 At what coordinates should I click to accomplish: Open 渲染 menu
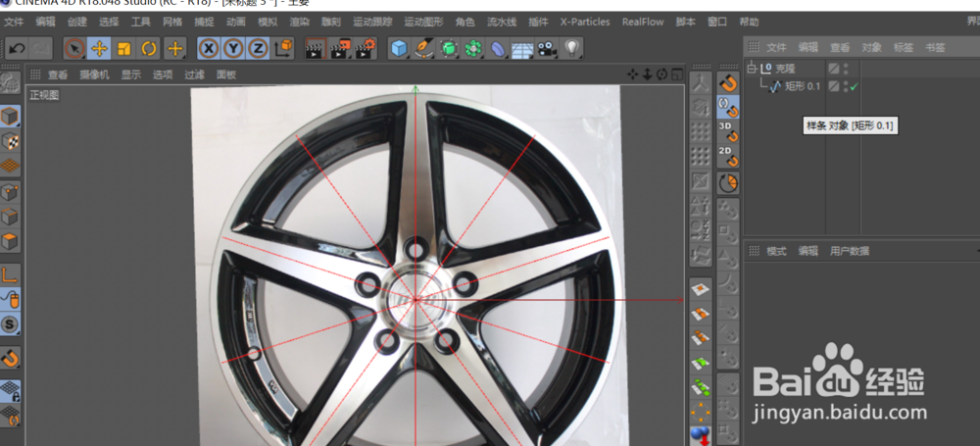click(299, 22)
